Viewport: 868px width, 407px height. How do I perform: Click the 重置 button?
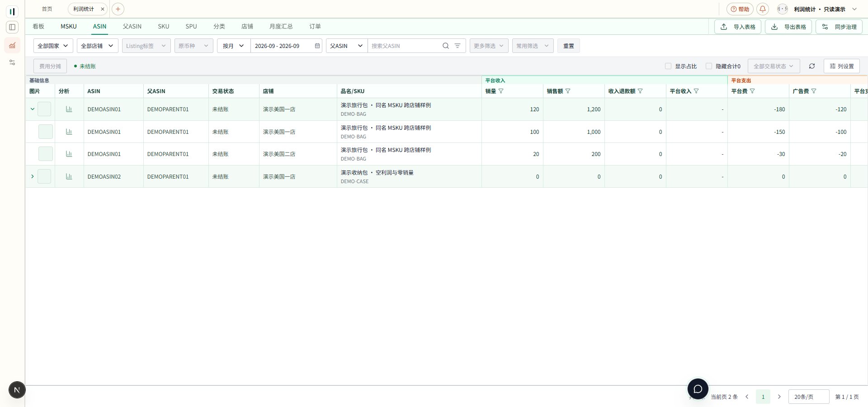click(x=569, y=46)
